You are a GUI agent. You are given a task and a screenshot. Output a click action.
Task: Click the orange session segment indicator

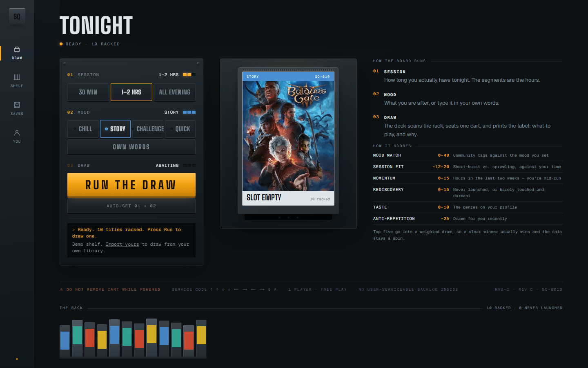coord(189,75)
